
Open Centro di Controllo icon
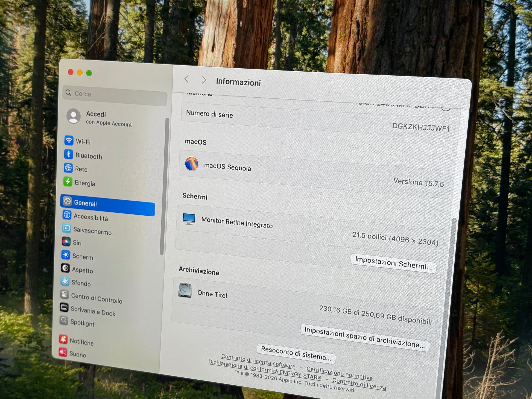pos(65,294)
